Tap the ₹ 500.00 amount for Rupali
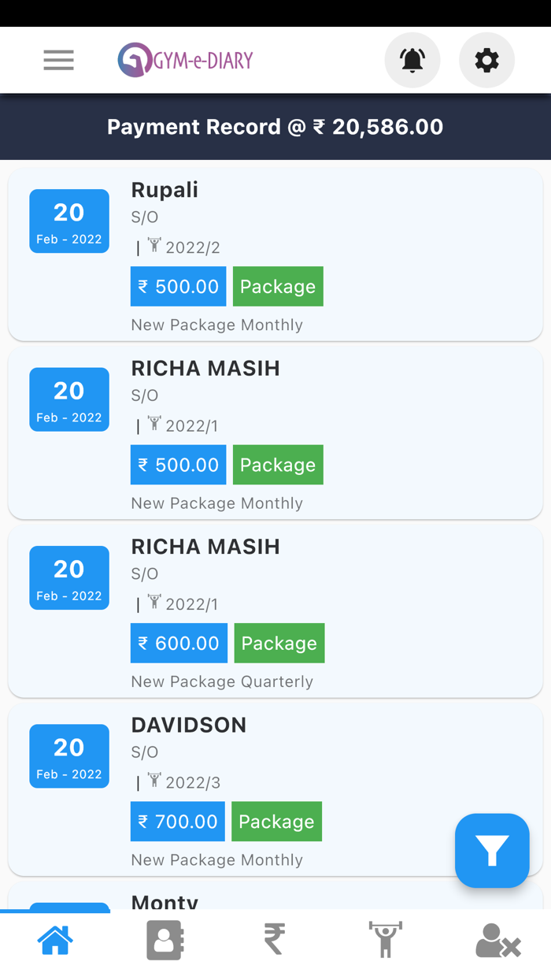551x980 pixels. tap(179, 287)
